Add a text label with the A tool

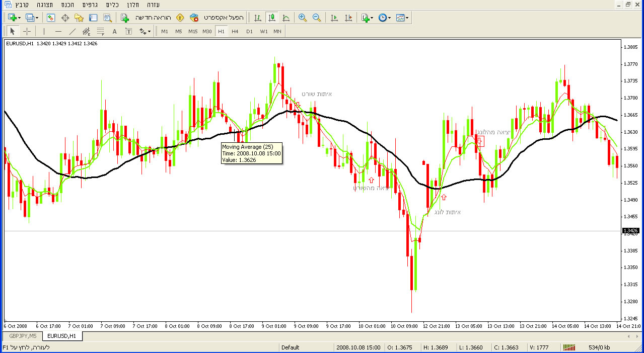tap(114, 31)
